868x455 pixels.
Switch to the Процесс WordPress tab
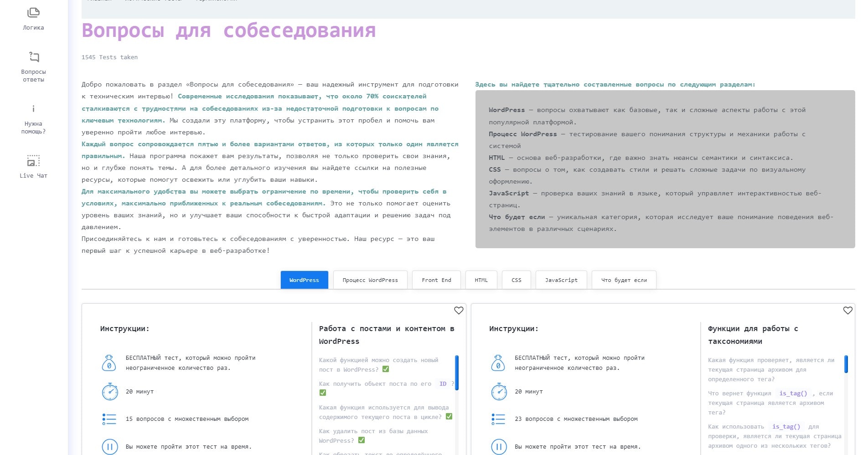(370, 280)
